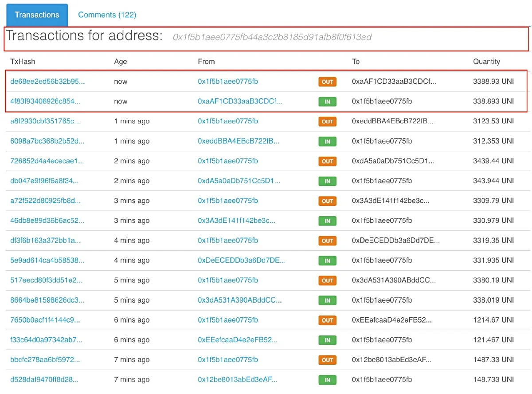Click the IN badge on transaction 4f83f93406926c854

[327, 101]
